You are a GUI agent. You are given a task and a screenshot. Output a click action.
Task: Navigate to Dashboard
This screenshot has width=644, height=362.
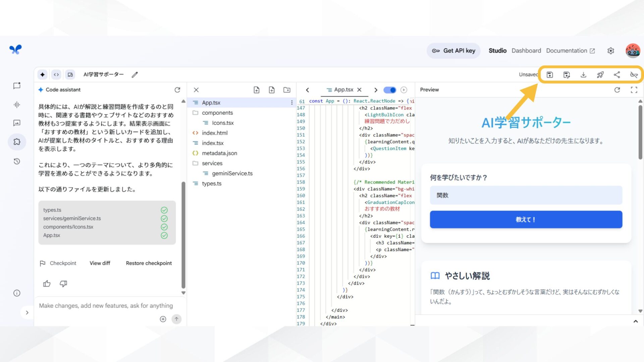(526, 51)
